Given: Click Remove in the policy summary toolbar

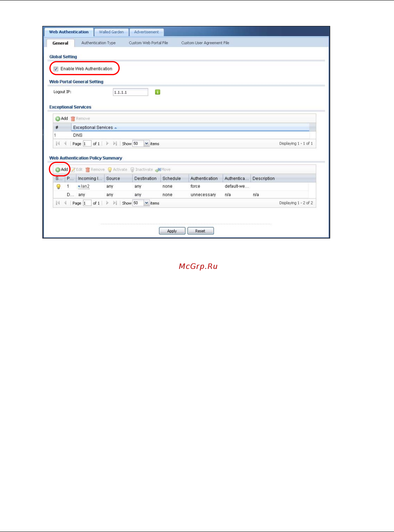Looking at the screenshot, I should [x=95, y=169].
